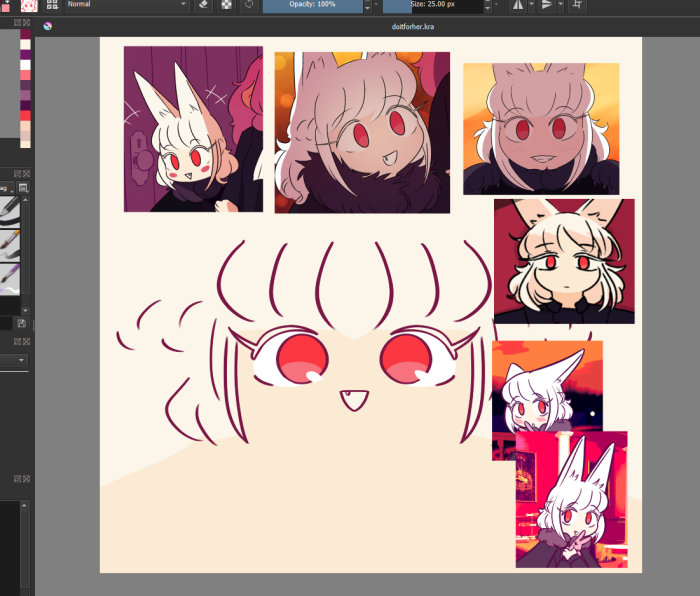The width and height of the screenshot is (700, 596).
Task: Toggle preserve alpha checkerboard icon
Action: coord(227,5)
